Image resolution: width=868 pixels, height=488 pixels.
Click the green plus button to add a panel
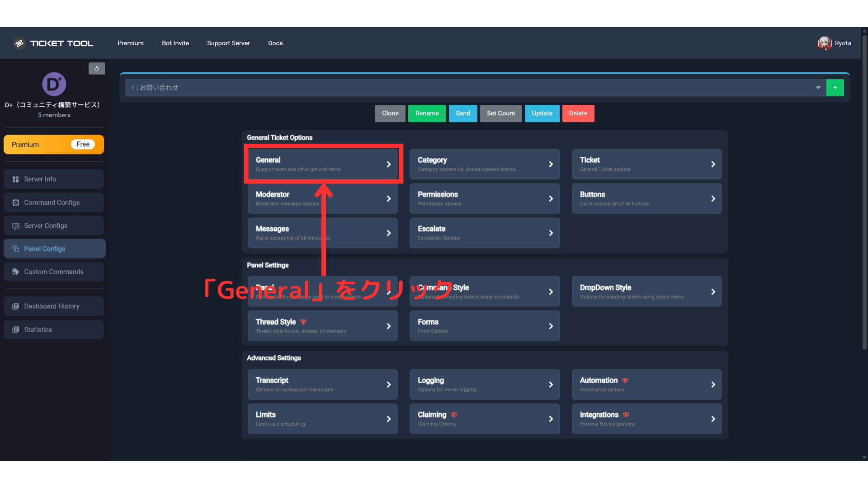coord(835,88)
